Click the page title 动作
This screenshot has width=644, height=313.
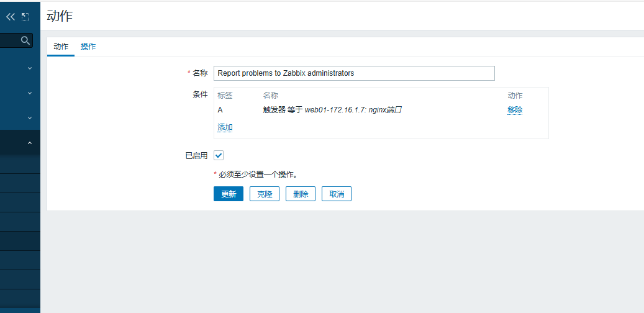click(x=60, y=16)
